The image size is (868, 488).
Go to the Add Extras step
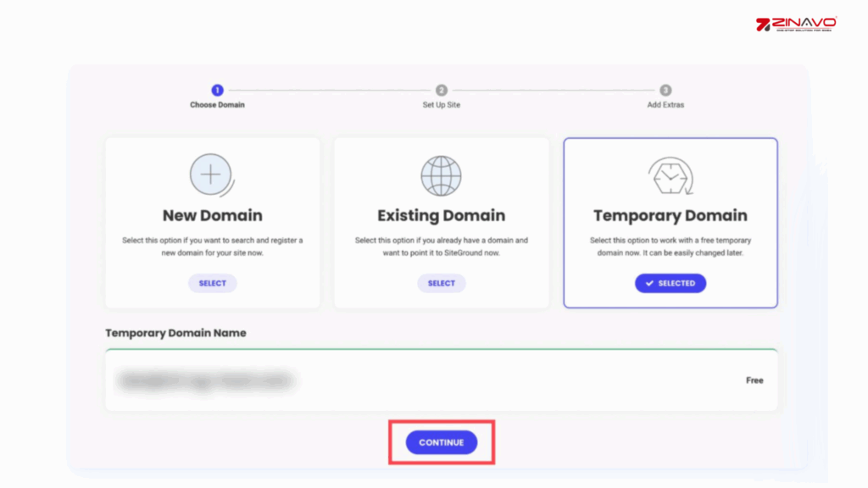click(665, 105)
